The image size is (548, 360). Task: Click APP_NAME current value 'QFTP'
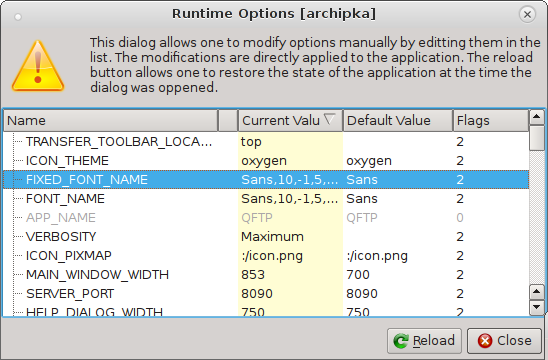coord(257,218)
